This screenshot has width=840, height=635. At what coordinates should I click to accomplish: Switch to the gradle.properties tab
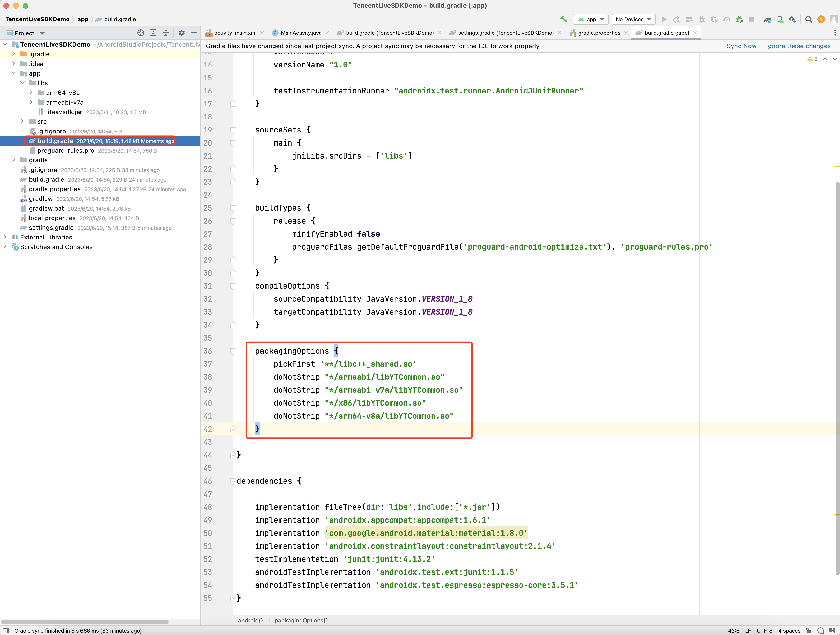coord(599,33)
